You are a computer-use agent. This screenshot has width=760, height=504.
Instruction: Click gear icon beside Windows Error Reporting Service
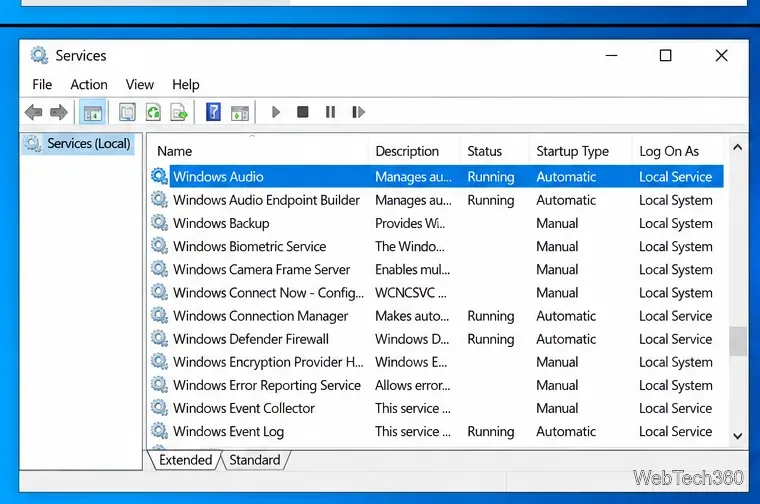(x=159, y=384)
